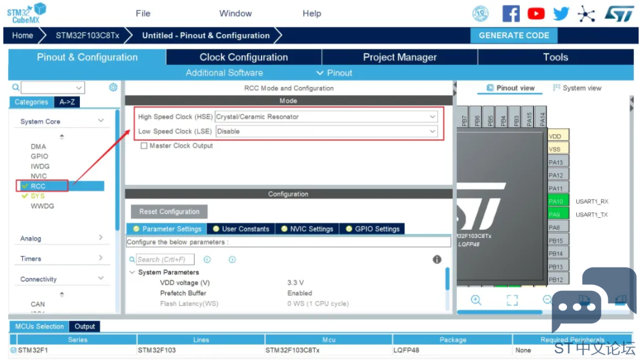644x364 pixels.
Task: Select the PA8 pin on the chip
Action: (x=557, y=227)
